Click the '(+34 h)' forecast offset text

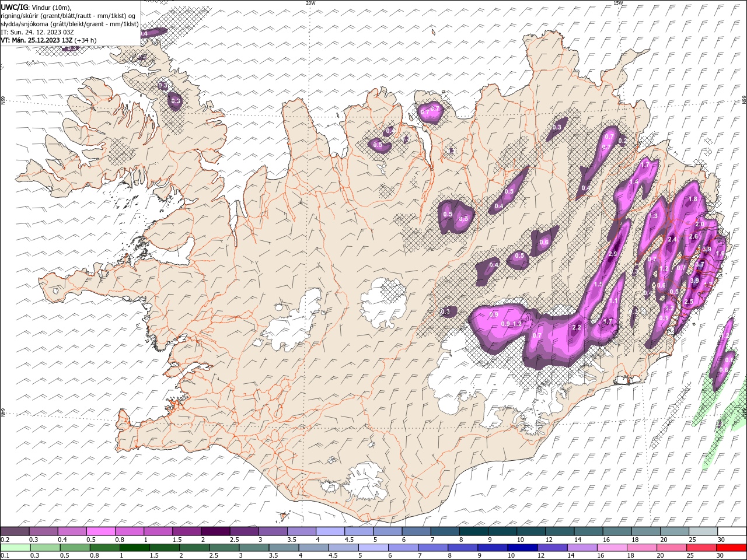86,40
